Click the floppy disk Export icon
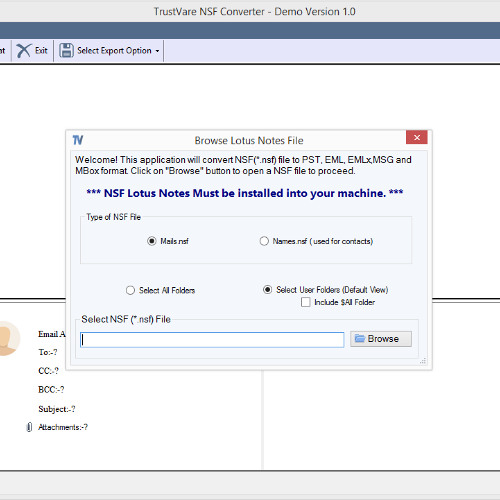Viewport: 500px width, 500px height. click(66, 51)
